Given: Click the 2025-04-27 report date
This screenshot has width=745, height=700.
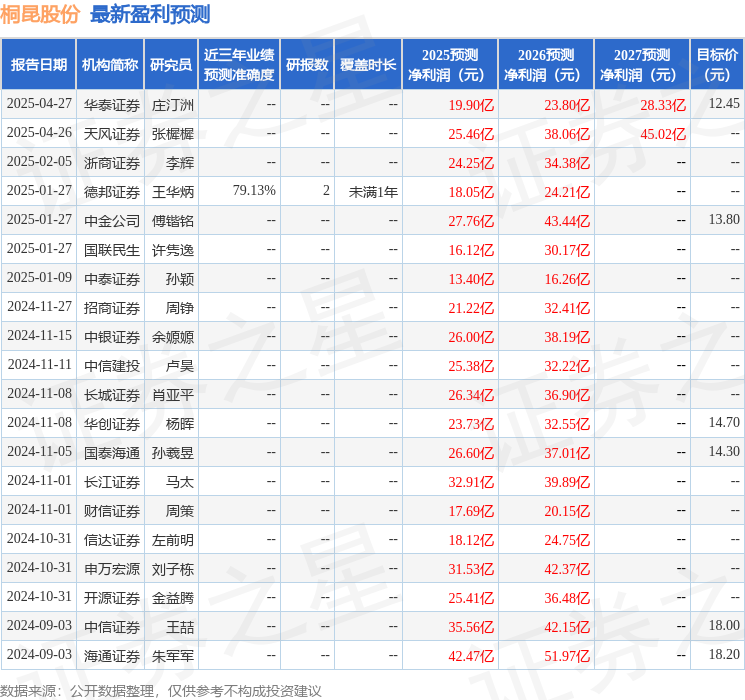Looking at the screenshot, I should 39,103.
